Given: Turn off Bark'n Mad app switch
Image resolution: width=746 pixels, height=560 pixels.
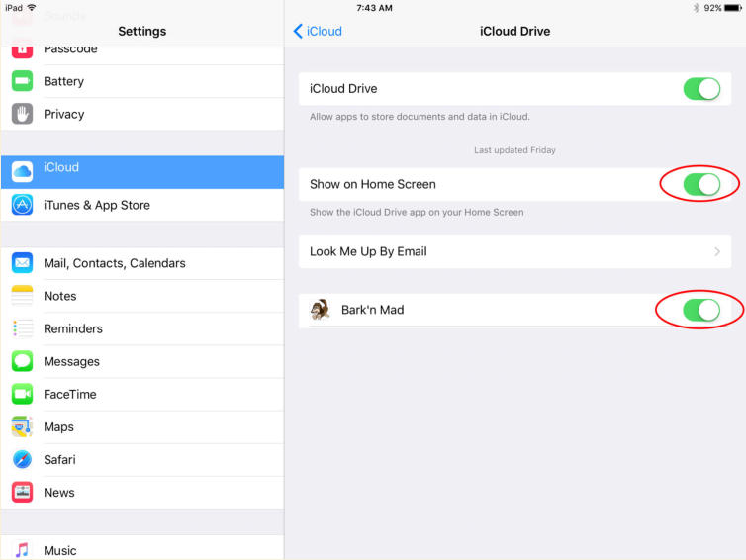Looking at the screenshot, I should point(701,310).
